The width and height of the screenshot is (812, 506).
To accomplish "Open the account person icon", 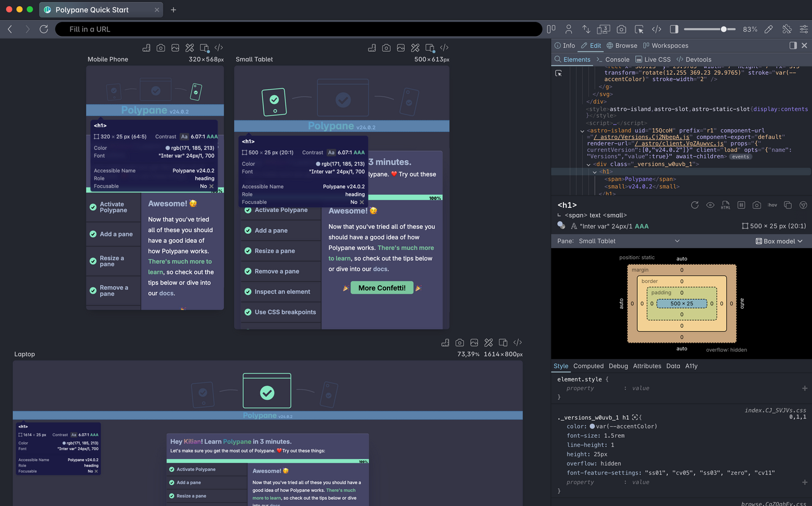I will [568, 29].
